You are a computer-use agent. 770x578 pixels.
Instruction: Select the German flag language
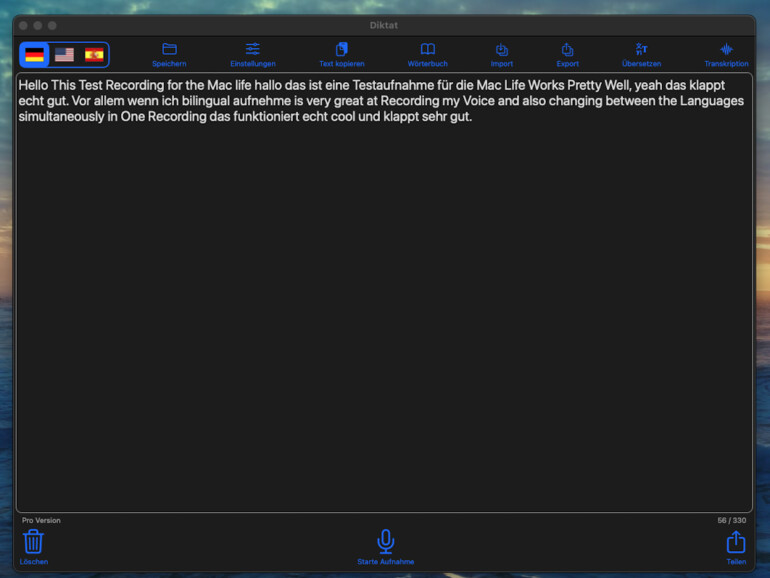click(34, 55)
